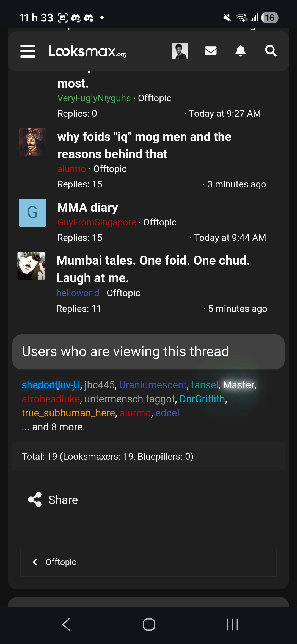Open VeryFuglyNiyguhs's profile link
297x644 pixels.
click(94, 98)
